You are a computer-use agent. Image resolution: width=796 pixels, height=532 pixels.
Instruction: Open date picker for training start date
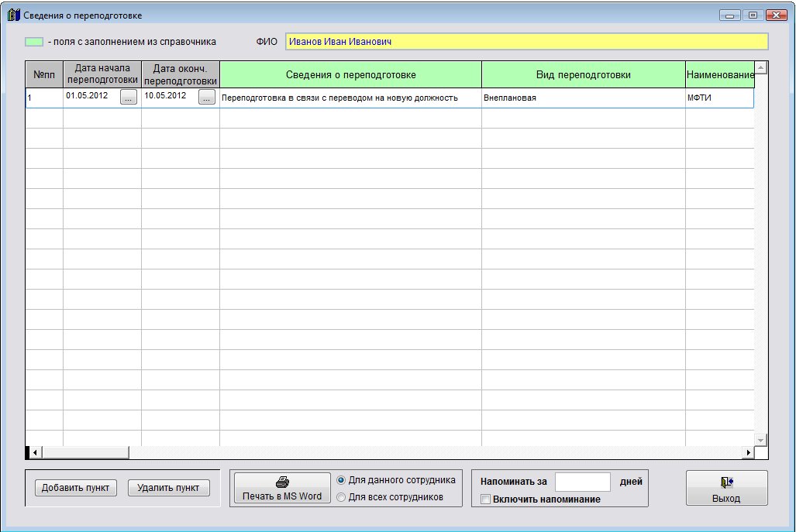(129, 97)
